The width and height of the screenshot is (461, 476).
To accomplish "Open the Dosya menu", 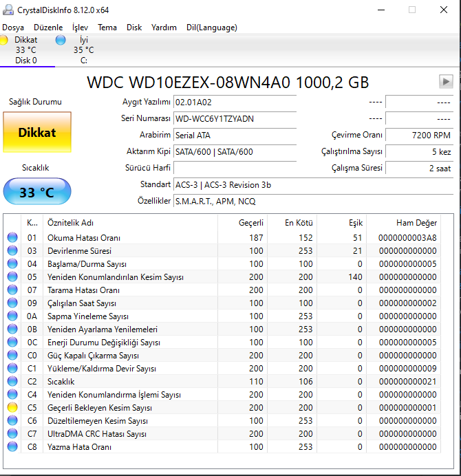I will 13,28.
